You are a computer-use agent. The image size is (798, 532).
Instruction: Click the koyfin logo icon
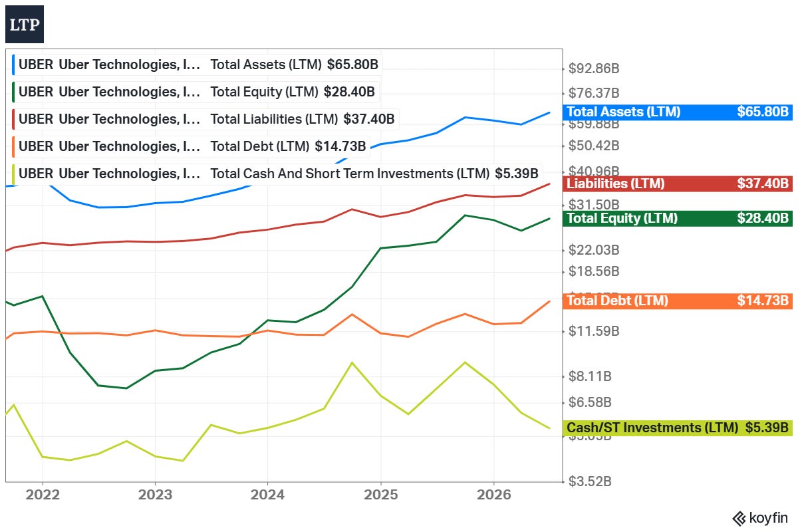(761, 517)
